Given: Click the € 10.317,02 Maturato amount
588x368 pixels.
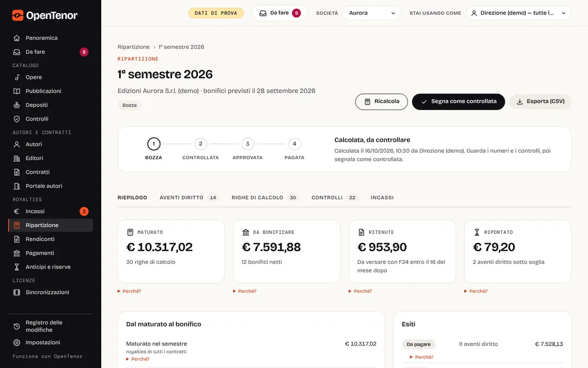Looking at the screenshot, I should pyautogui.click(x=160, y=247).
